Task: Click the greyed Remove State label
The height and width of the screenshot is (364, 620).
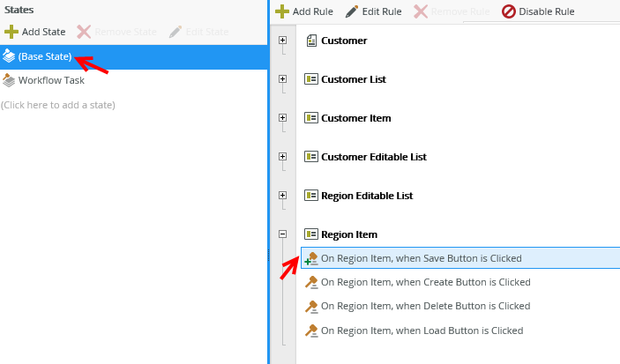Action: click(x=126, y=32)
